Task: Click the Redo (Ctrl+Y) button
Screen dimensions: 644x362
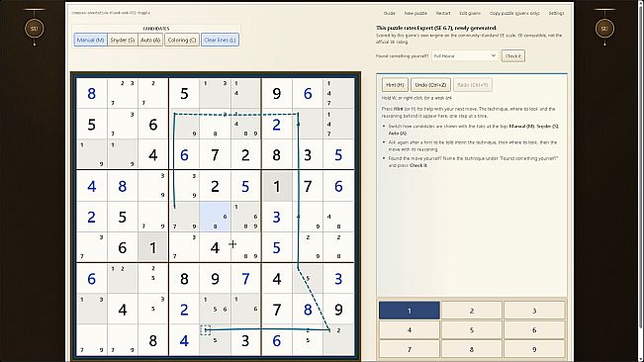Action: point(473,85)
